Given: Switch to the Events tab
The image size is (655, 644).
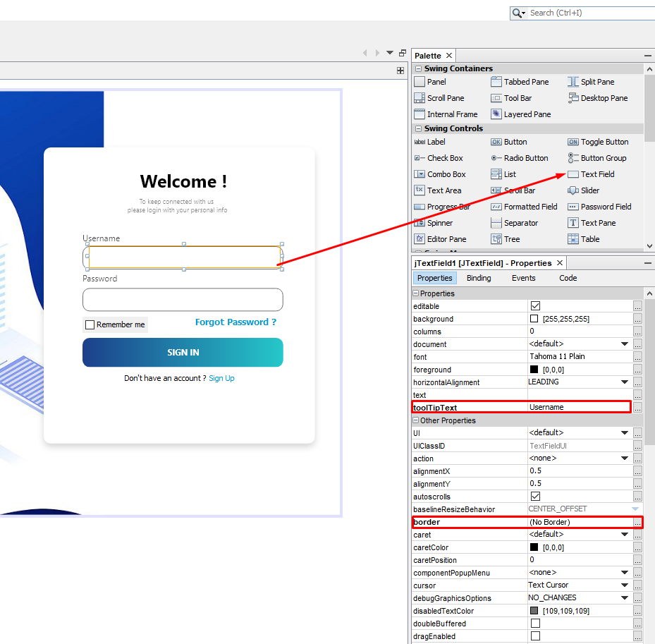Looking at the screenshot, I should 523,278.
